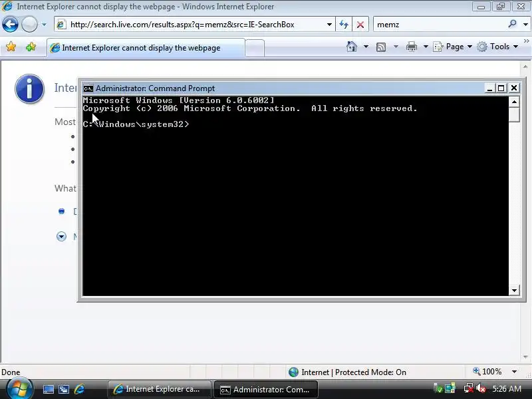
Task: Maximize the Command Prompt window
Action: (501, 88)
